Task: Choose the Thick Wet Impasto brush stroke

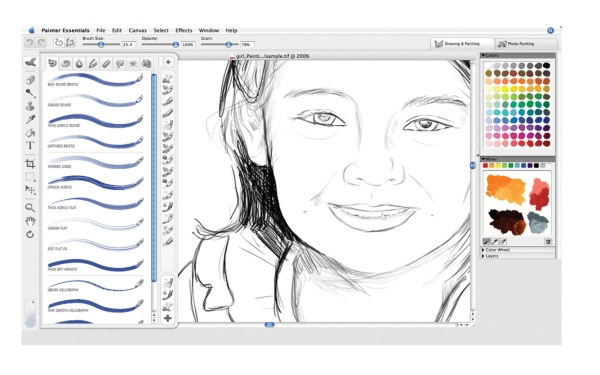Action: pos(95,265)
